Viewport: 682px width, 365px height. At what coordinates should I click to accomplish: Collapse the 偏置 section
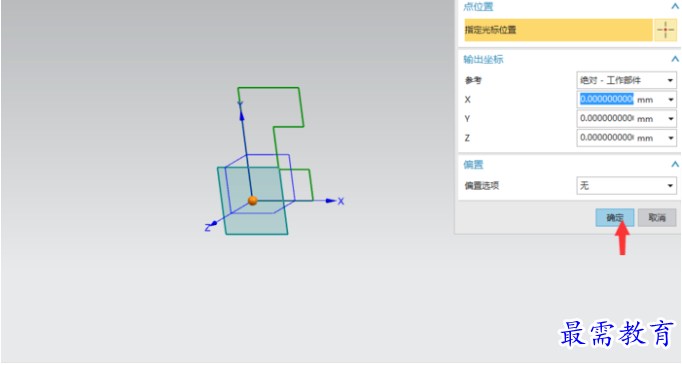[x=674, y=164]
